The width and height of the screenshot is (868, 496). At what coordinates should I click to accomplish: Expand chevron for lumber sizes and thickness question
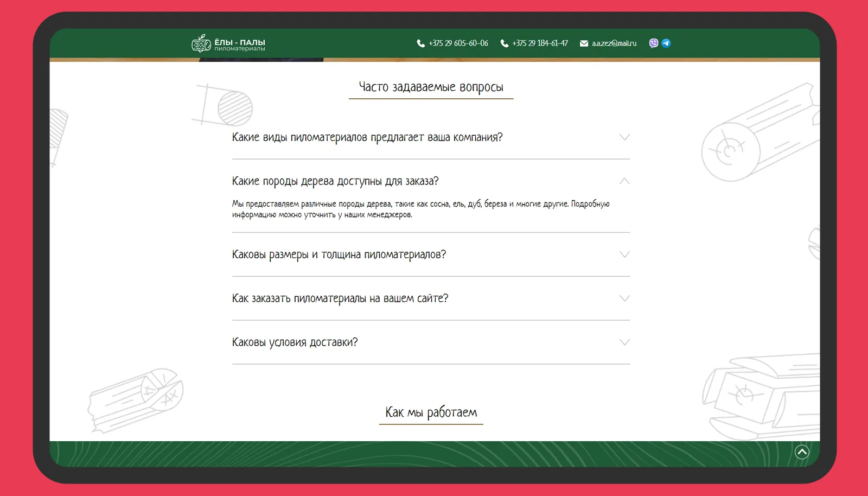(x=624, y=255)
